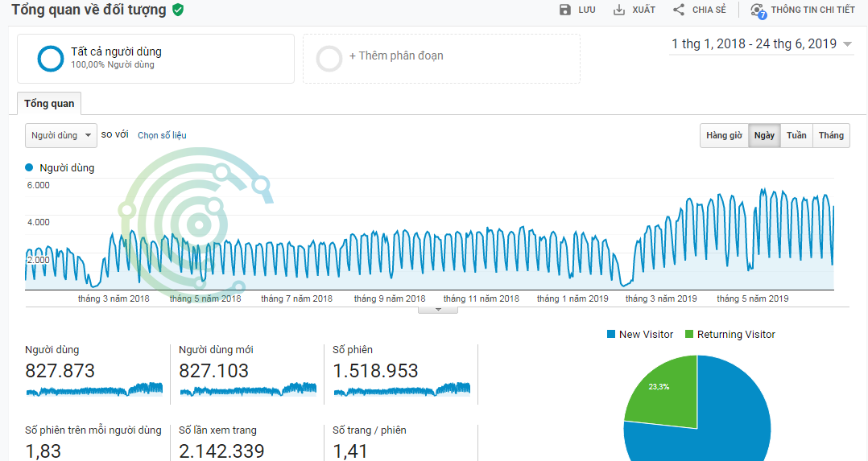Screen dimensions: 868x461
Task: Click the Returning Visitor green legend swatch
Action: [689, 334]
